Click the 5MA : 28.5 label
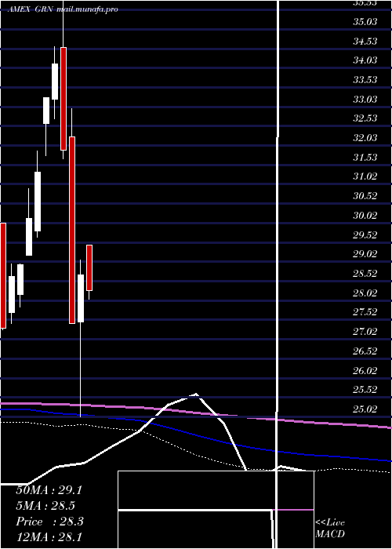Image resolution: width=392 pixels, height=549 pixels. tap(45, 506)
